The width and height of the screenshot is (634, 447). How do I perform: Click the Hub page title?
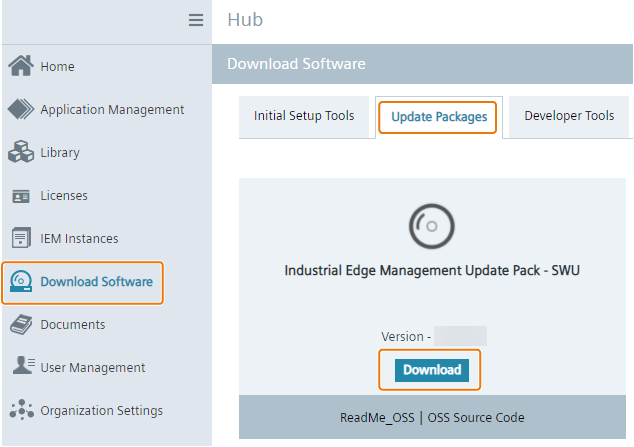click(245, 20)
